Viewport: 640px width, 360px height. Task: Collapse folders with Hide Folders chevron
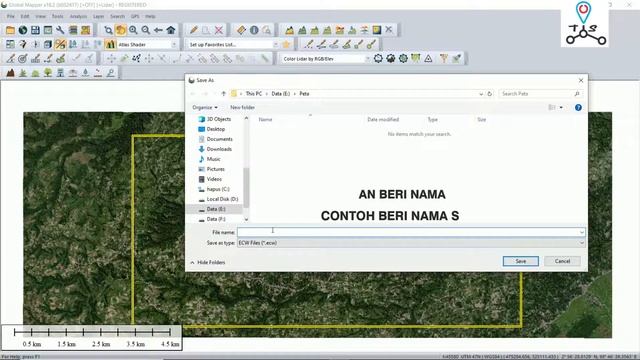[192, 262]
